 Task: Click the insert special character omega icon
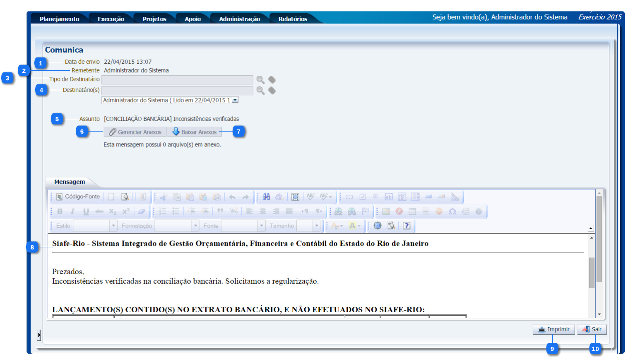click(452, 211)
